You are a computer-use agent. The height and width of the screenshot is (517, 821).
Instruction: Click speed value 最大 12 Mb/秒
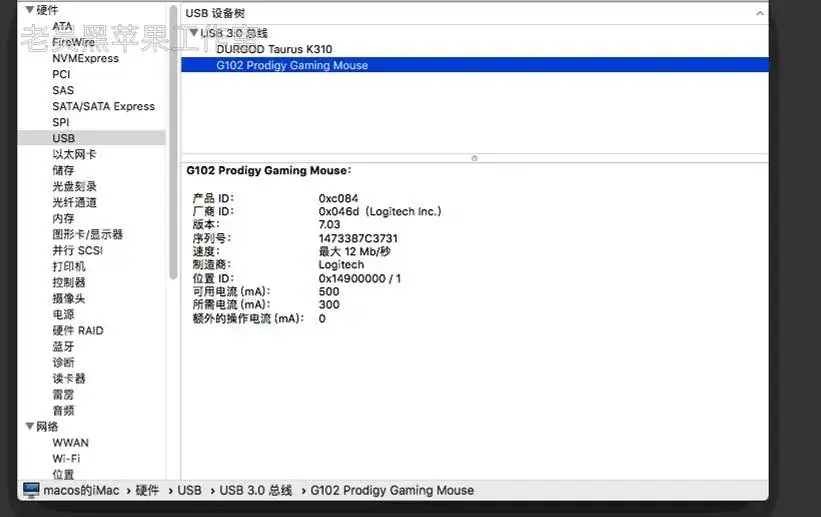354,251
